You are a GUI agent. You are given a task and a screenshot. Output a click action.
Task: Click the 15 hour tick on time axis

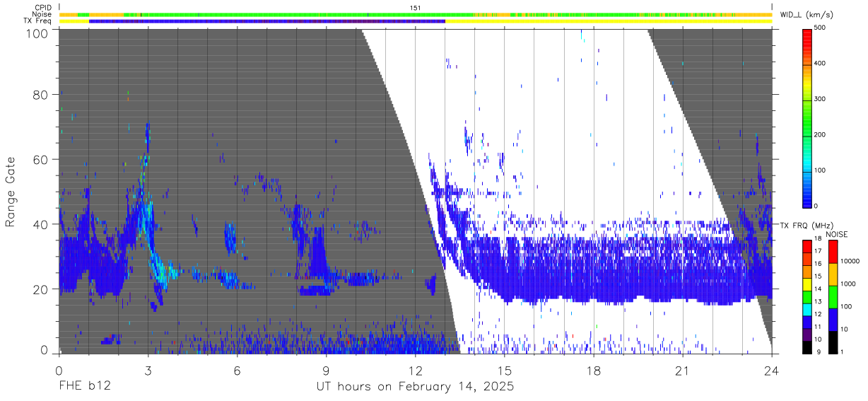click(x=505, y=371)
